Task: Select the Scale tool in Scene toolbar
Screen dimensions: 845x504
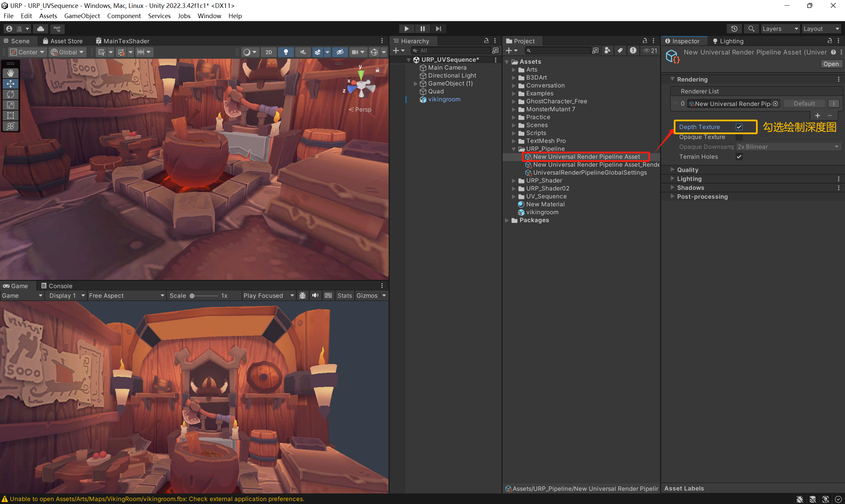Action: (11, 105)
